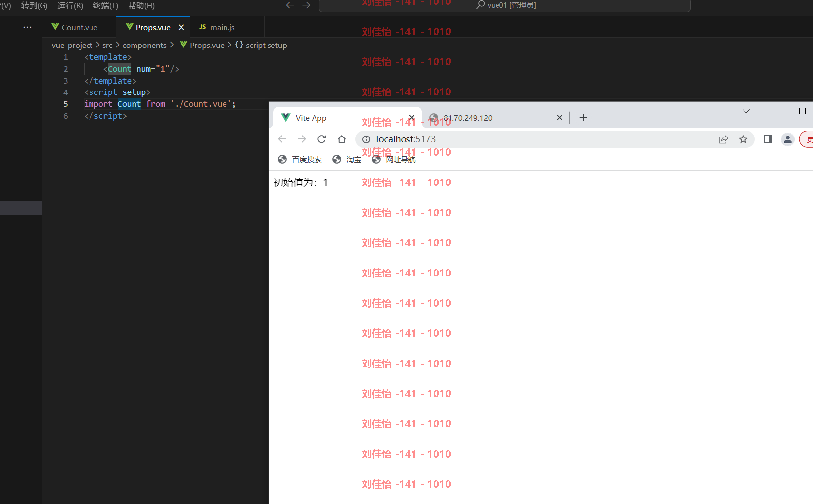The image size is (813, 504).
Task: Open the 网址导航 bookmark
Action: pos(394,159)
